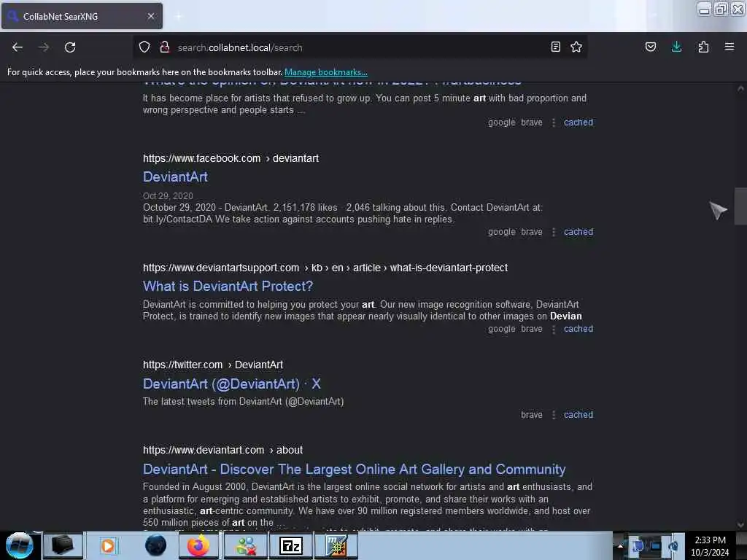Open cached link for the top reddit-style result
The width and height of the screenshot is (747, 560).
tap(578, 122)
